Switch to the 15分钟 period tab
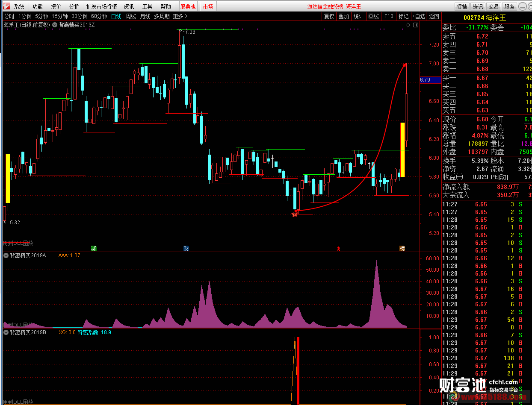 click(x=59, y=16)
